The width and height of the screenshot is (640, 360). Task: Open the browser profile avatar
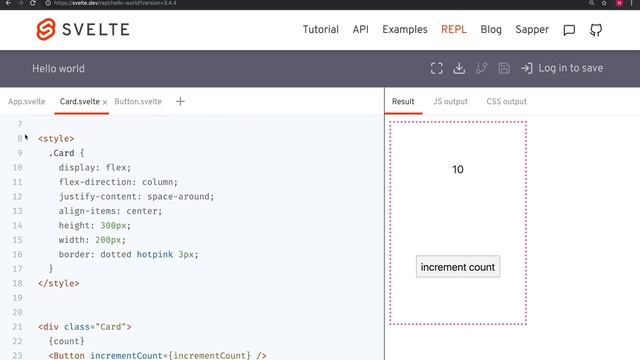[x=619, y=3]
